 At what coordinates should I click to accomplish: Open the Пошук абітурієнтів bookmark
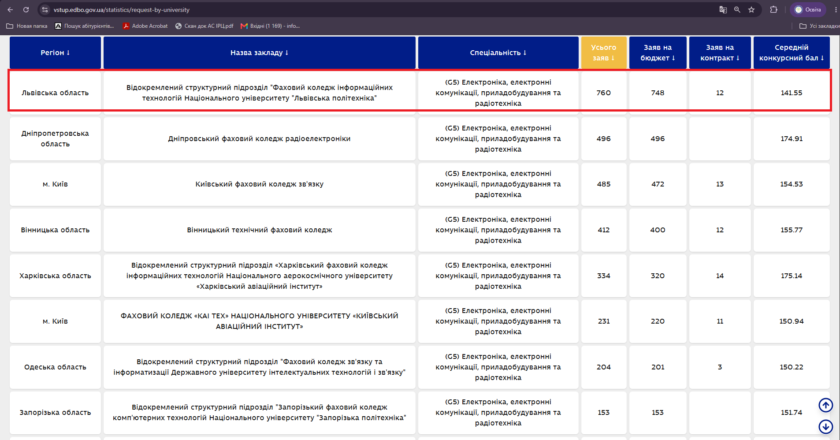(x=85, y=26)
